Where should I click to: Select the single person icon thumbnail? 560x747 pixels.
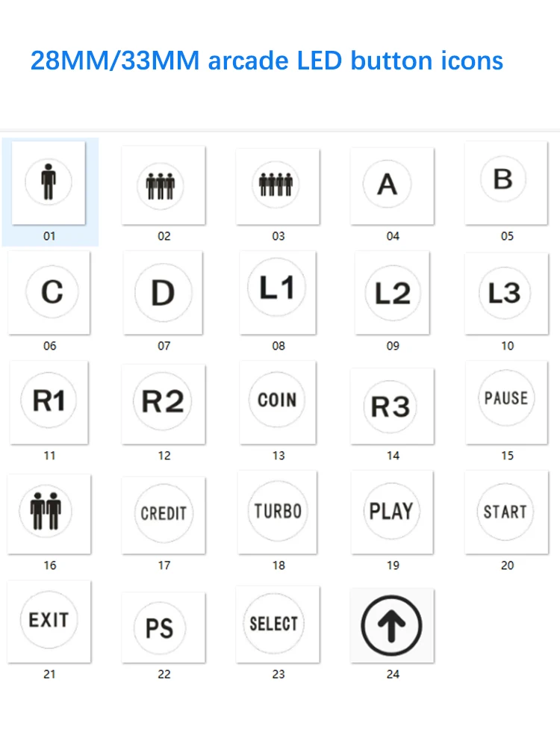[x=49, y=182]
